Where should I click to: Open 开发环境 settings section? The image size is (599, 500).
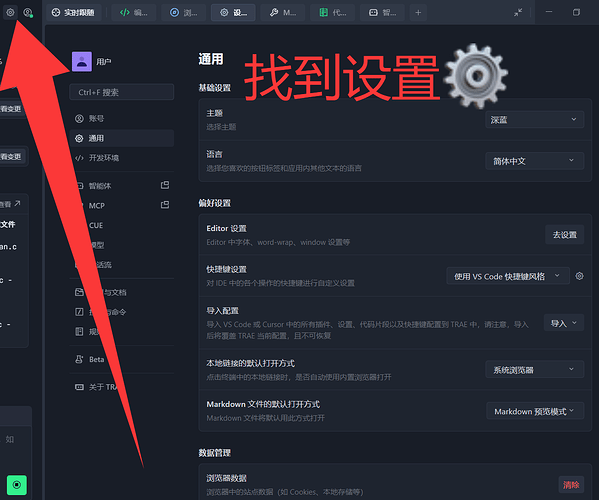tap(121, 158)
